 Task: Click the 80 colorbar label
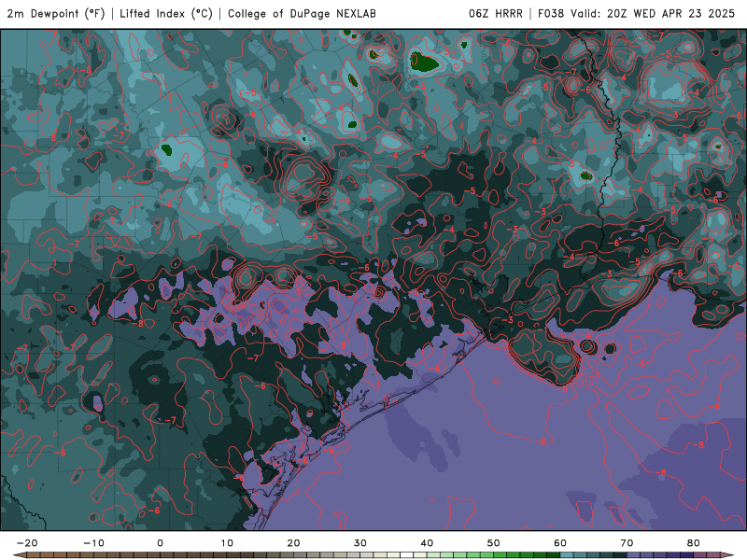[694, 543]
